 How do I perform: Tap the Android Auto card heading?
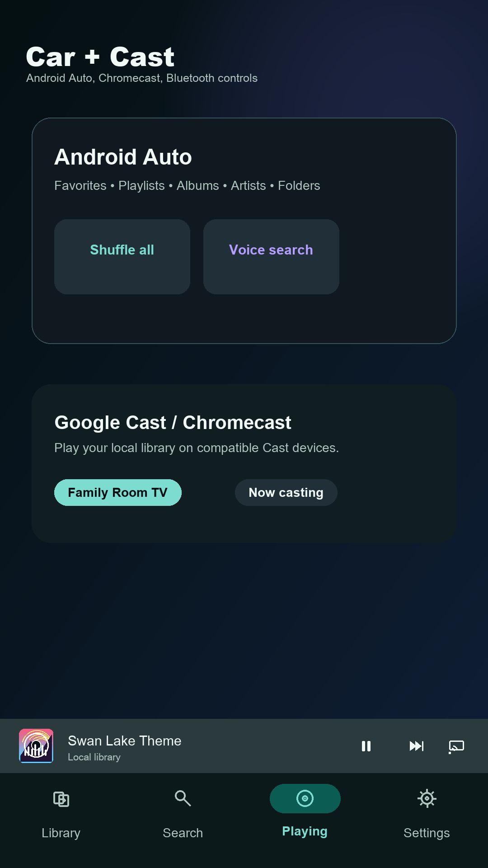pyautogui.click(x=123, y=157)
